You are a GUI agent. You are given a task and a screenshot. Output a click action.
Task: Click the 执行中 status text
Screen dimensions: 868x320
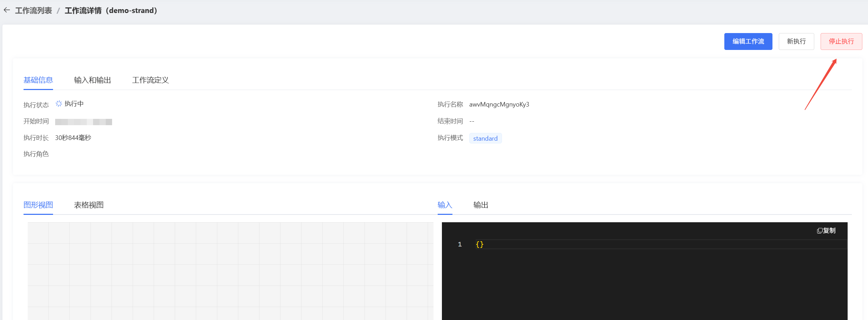point(74,104)
